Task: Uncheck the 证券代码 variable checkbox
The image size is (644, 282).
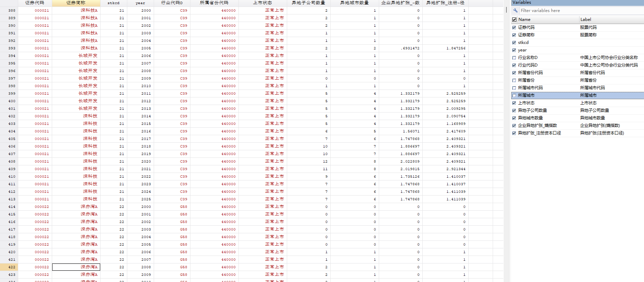Action: (514, 27)
